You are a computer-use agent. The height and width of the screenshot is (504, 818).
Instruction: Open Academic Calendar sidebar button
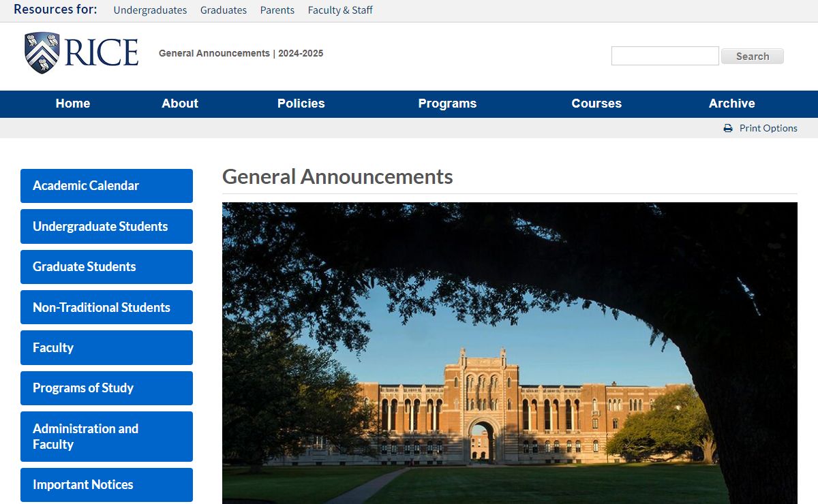(106, 186)
